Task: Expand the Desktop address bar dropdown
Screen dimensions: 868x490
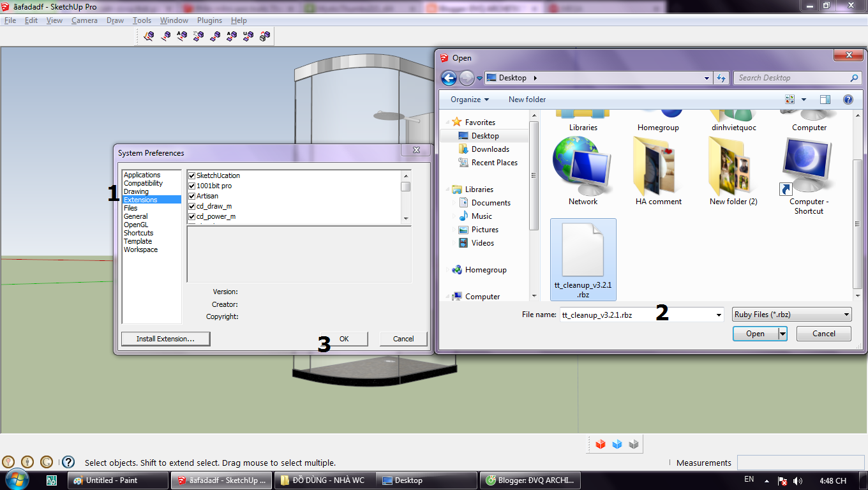Action: pos(706,77)
